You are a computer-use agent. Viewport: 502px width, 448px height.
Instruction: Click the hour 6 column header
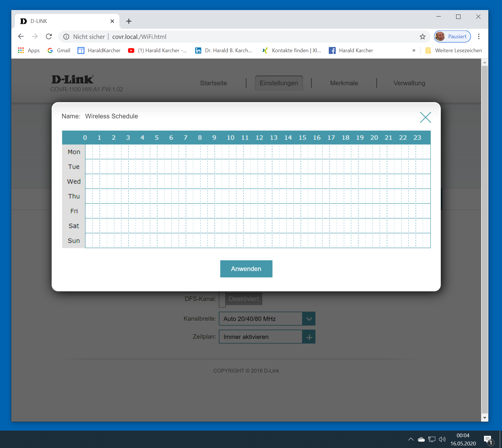pos(171,138)
